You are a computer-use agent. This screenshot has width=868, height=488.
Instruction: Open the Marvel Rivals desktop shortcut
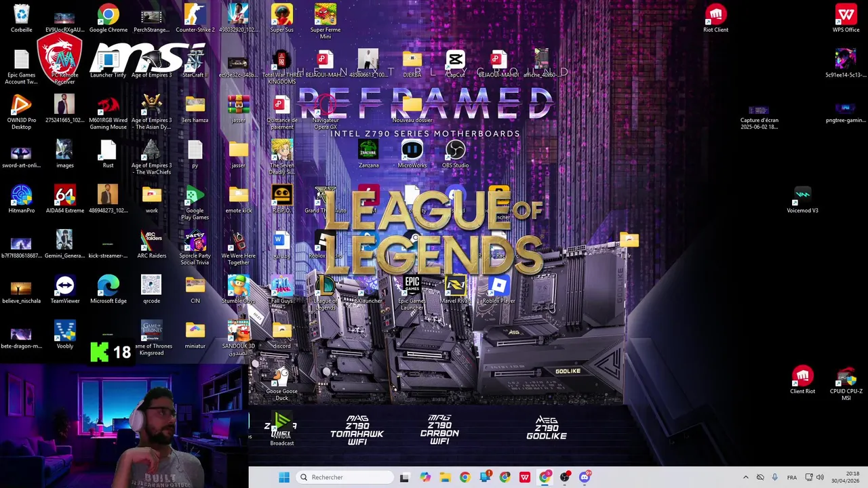point(456,290)
